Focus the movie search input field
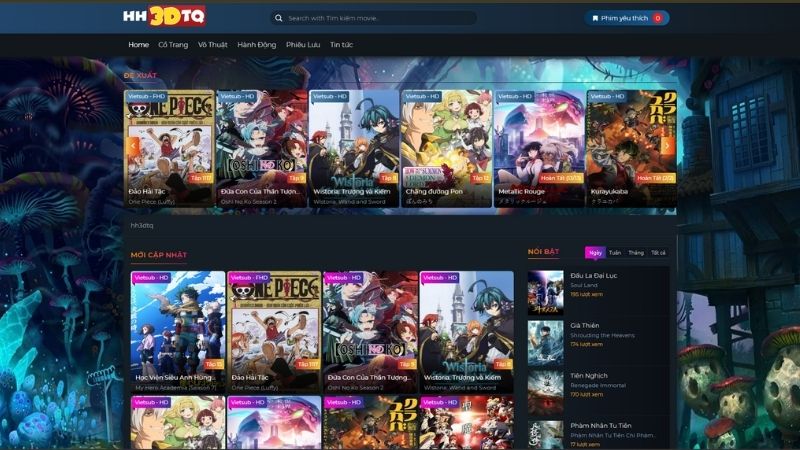 375,18
